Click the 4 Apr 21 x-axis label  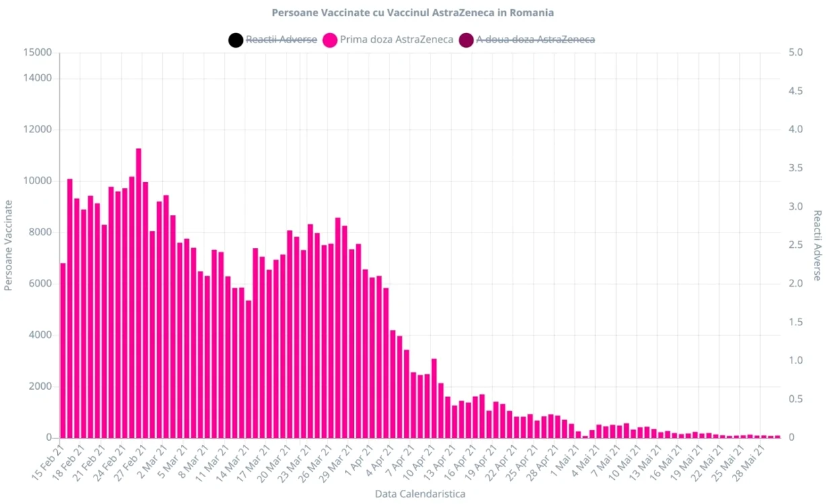(384, 460)
